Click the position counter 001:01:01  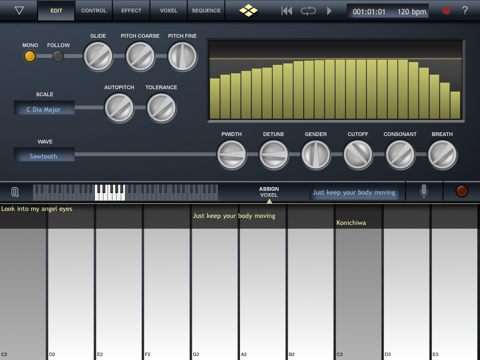[x=369, y=12]
